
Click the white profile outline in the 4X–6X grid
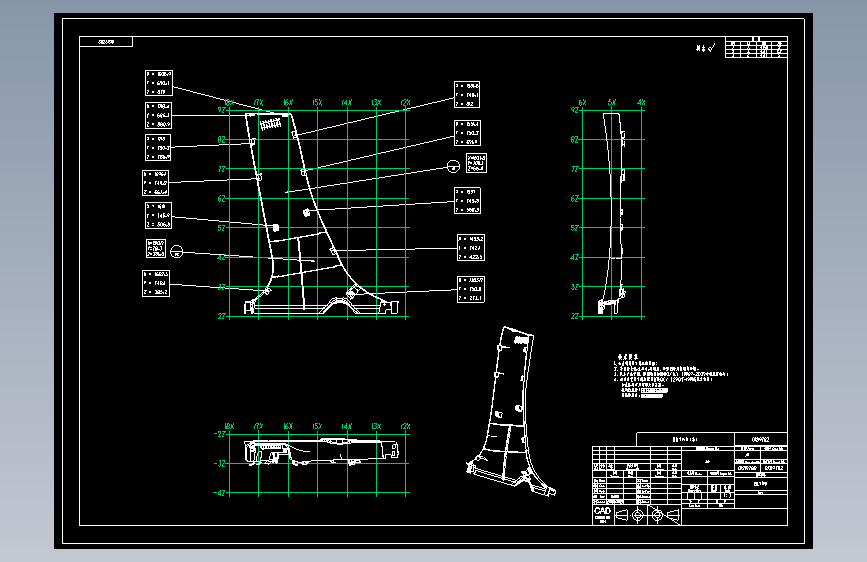[x=613, y=214]
